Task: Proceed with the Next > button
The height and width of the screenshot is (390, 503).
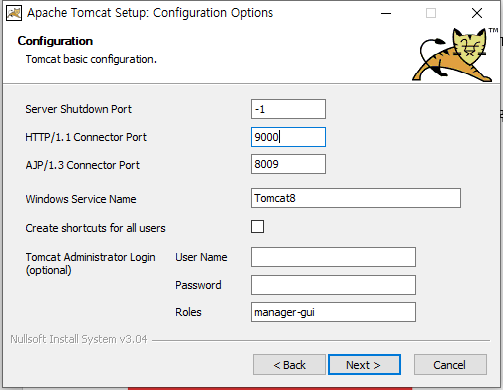Action: coord(364,365)
